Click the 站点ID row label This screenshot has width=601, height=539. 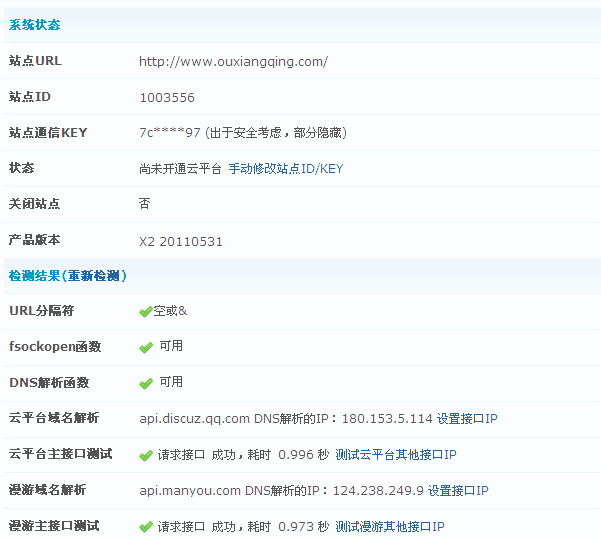pyautogui.click(x=30, y=97)
